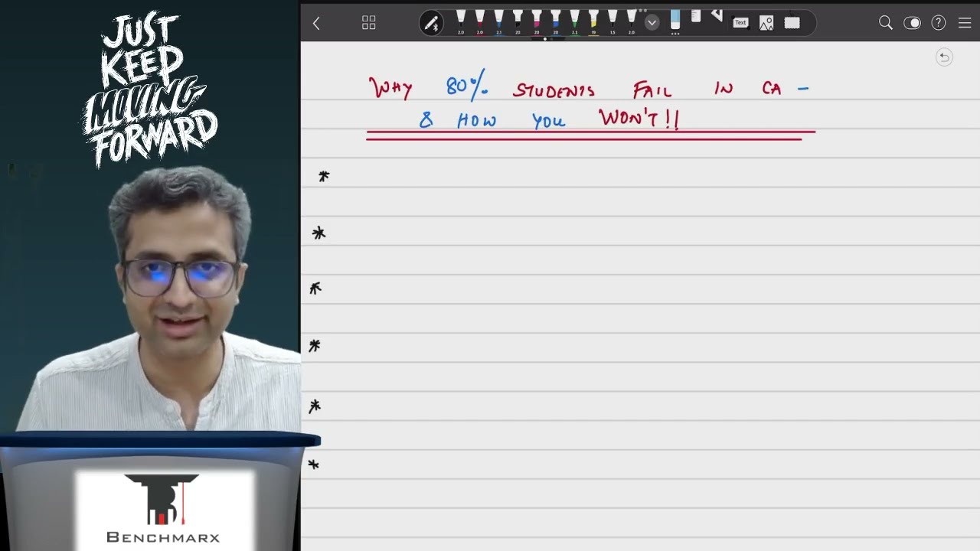Choose the blue 2.1 pen
Viewport: 980px width, 551px height.
pyautogui.click(x=499, y=21)
